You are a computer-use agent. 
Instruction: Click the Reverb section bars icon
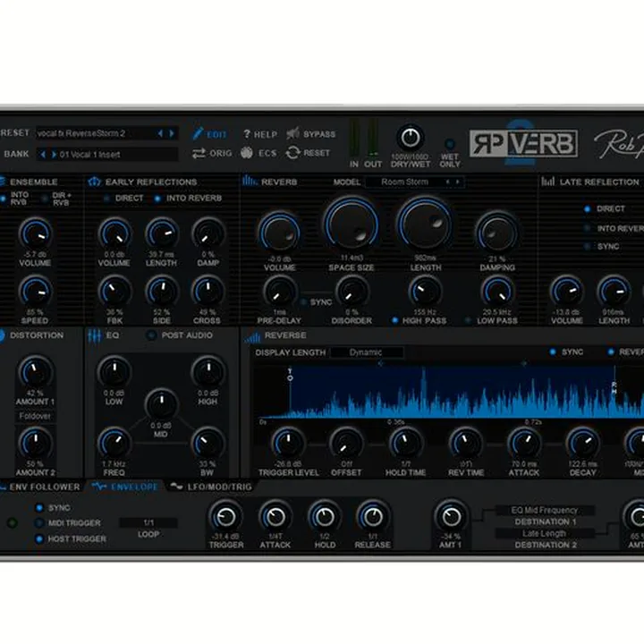click(250, 181)
